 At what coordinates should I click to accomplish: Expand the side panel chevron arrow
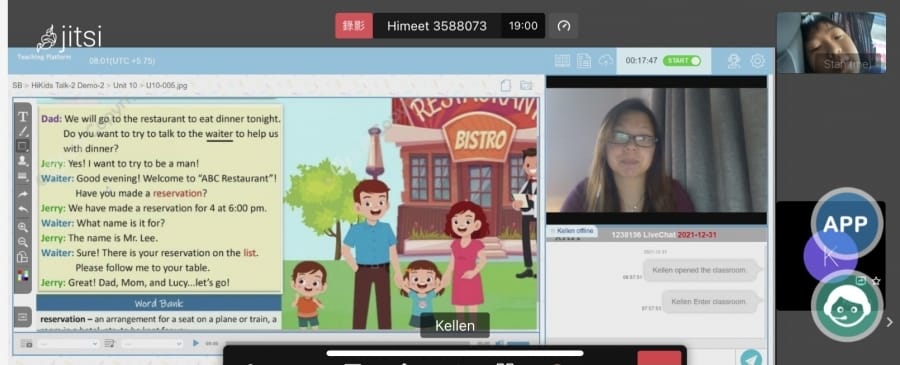[890, 323]
